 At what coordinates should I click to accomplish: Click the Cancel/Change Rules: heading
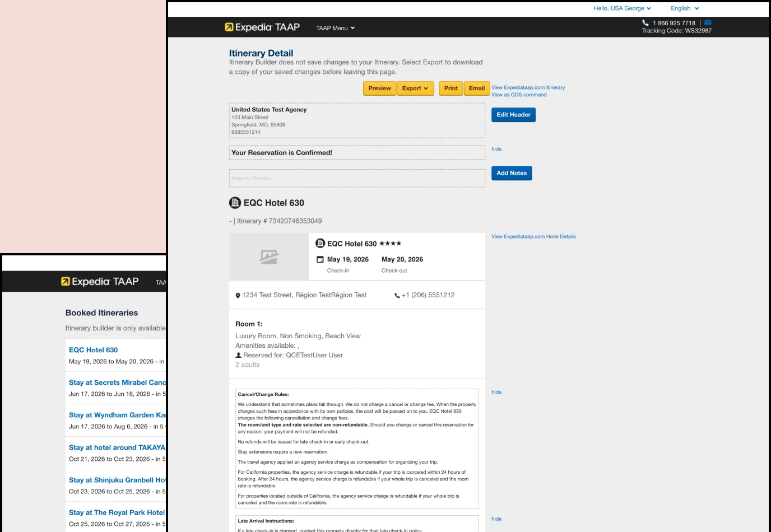pyautogui.click(x=263, y=394)
